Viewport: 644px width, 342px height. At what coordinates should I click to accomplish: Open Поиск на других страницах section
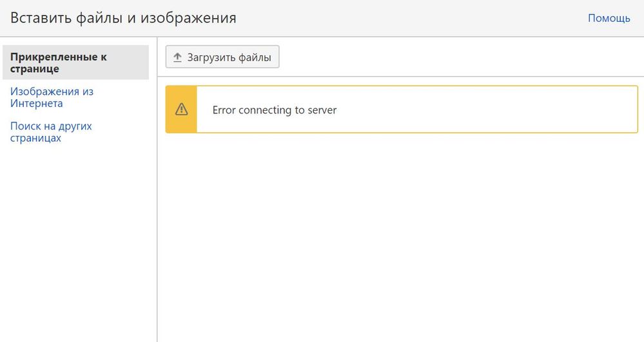click(x=51, y=132)
